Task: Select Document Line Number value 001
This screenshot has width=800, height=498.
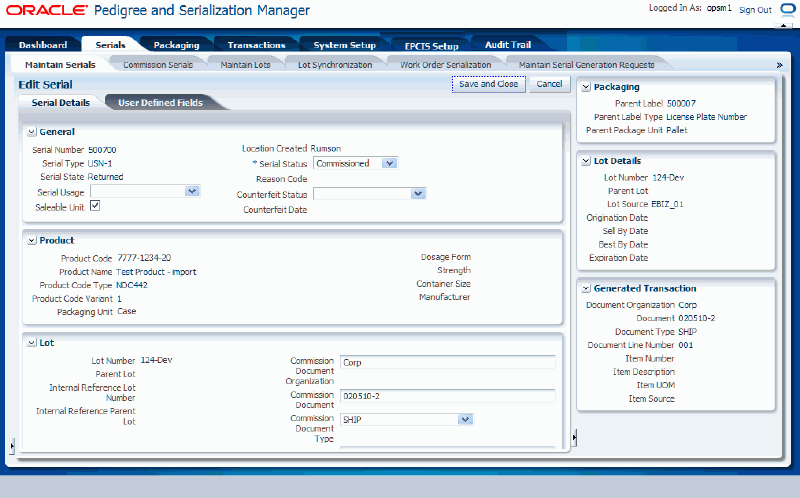Action: pos(686,345)
